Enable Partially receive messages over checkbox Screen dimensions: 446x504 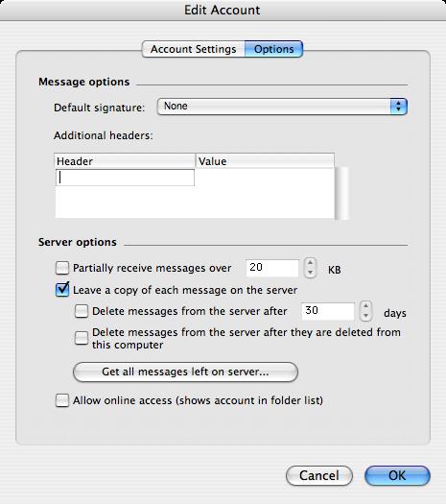pos(62,268)
